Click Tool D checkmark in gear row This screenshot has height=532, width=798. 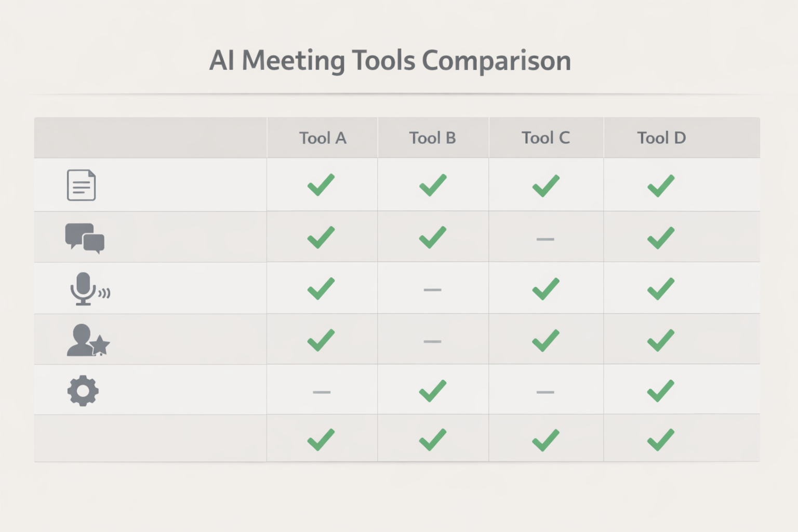point(661,391)
